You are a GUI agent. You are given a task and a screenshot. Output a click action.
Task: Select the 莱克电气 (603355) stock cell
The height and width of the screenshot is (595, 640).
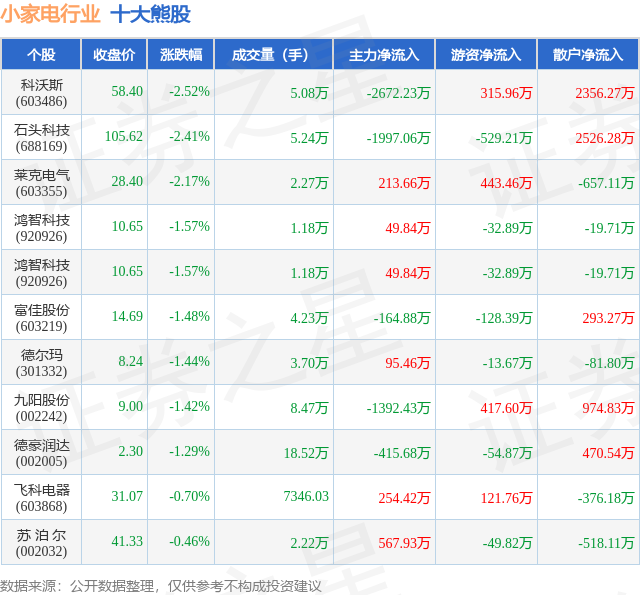click(x=41, y=182)
